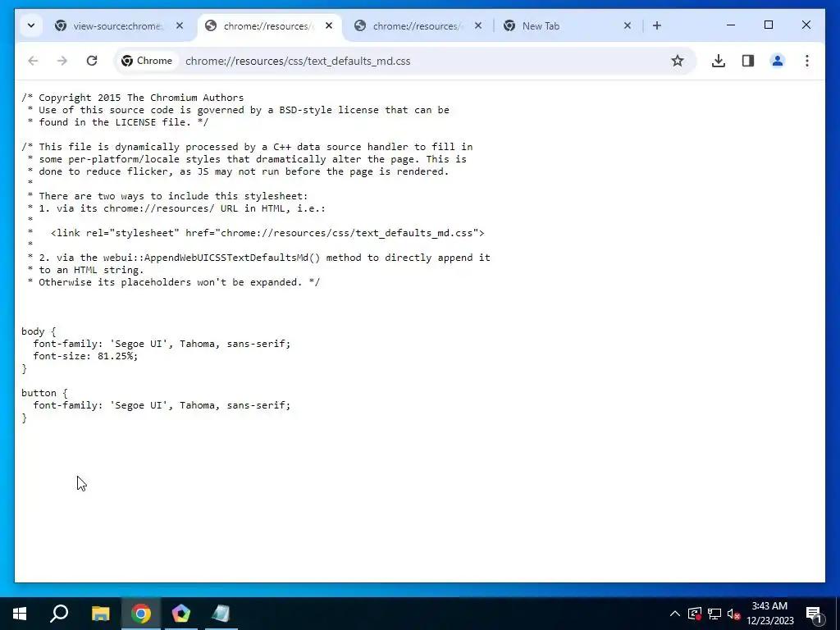The height and width of the screenshot is (630, 840).
Task: Reload the current page
Action: (92, 61)
